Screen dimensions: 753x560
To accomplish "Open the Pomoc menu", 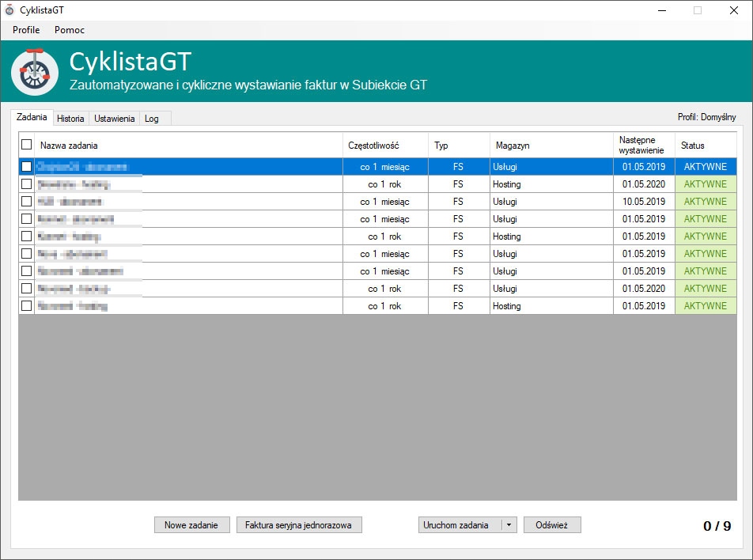I will [x=70, y=30].
